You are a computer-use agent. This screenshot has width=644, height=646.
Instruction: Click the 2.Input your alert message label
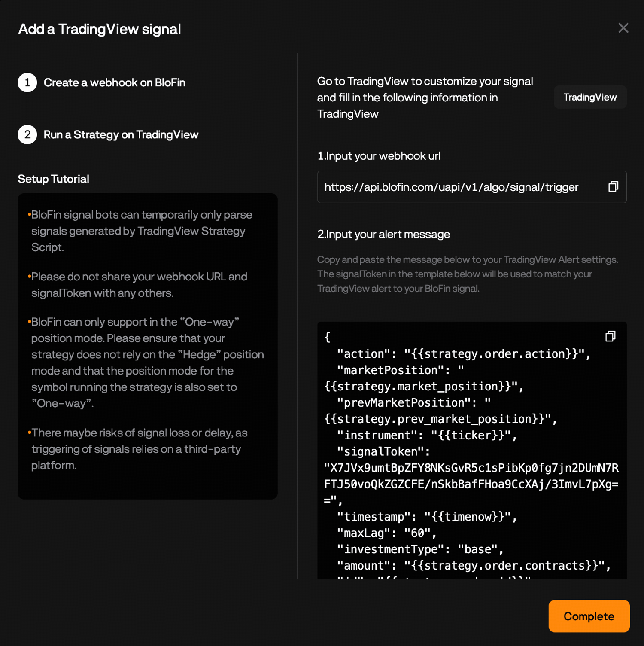click(x=383, y=234)
